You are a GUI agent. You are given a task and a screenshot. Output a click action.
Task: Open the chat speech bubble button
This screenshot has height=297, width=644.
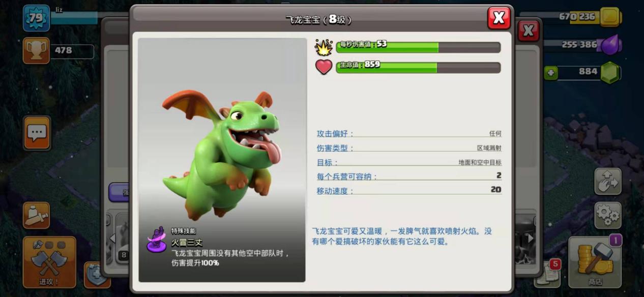[x=37, y=133]
